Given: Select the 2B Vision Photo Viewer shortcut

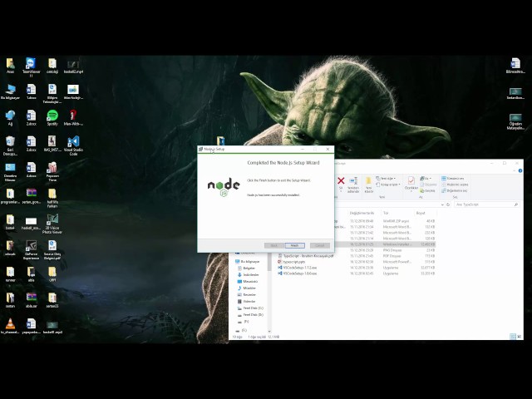Looking at the screenshot, I should 52,224.
